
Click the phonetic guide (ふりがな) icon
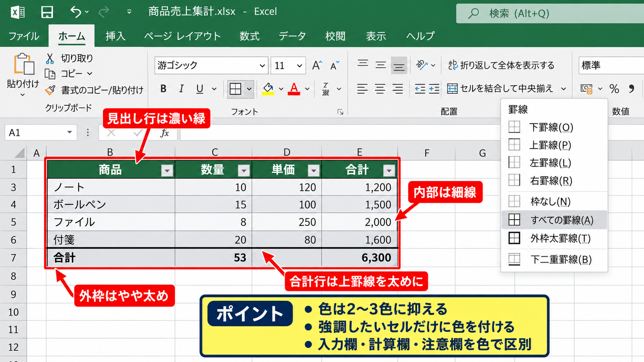(x=326, y=89)
